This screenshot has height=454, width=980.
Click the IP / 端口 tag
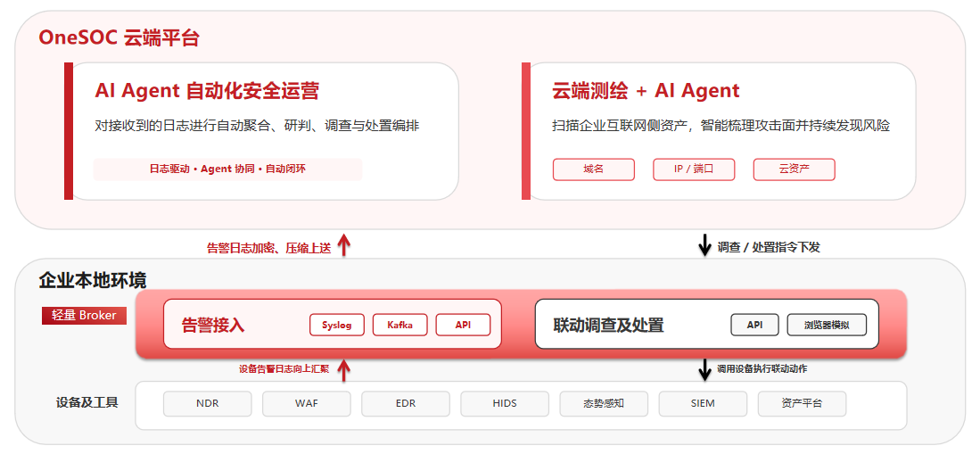point(694,169)
